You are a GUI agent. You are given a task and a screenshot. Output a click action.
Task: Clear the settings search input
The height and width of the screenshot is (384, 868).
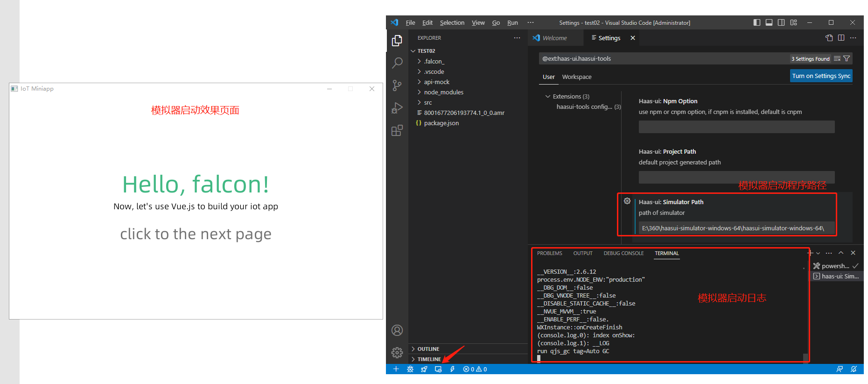click(837, 58)
